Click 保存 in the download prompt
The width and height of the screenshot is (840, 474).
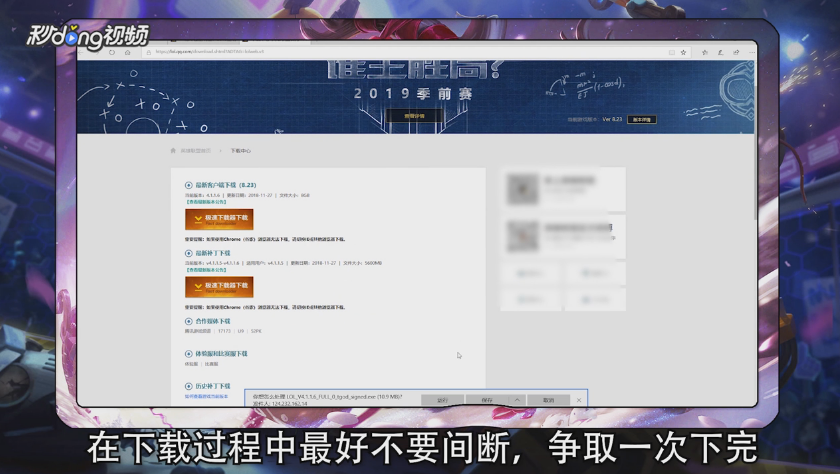(x=487, y=400)
